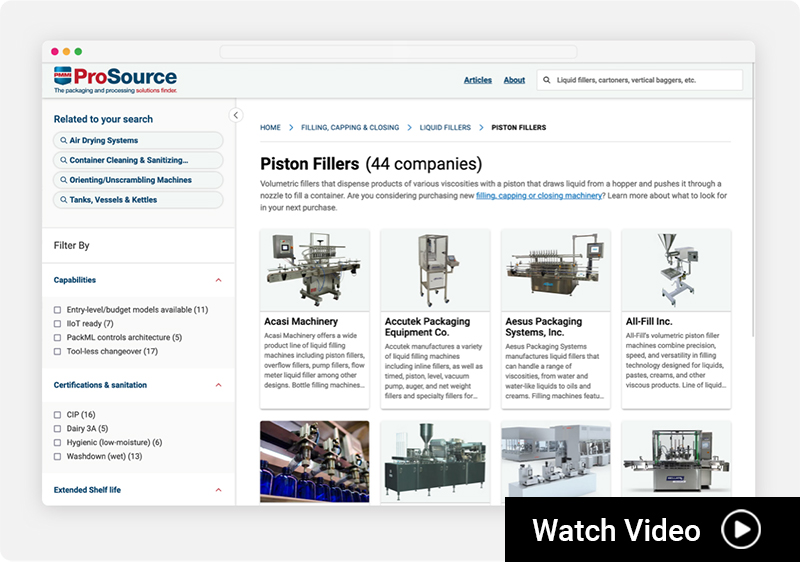Click the site search input field
The width and height of the screenshot is (800, 562).
click(x=640, y=80)
